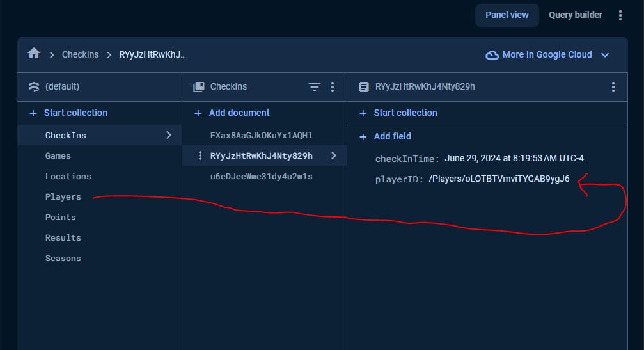Click Add document button
The image size is (644, 350).
click(x=239, y=113)
